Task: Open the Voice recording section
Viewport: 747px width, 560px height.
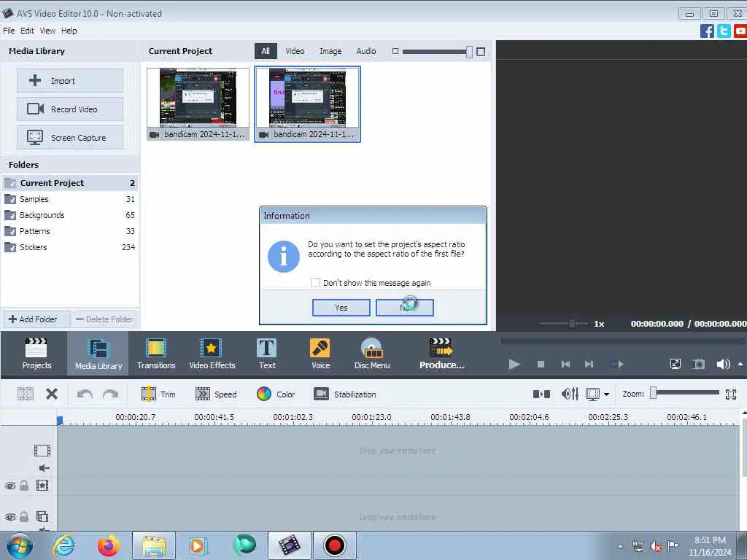Action: 321,354
